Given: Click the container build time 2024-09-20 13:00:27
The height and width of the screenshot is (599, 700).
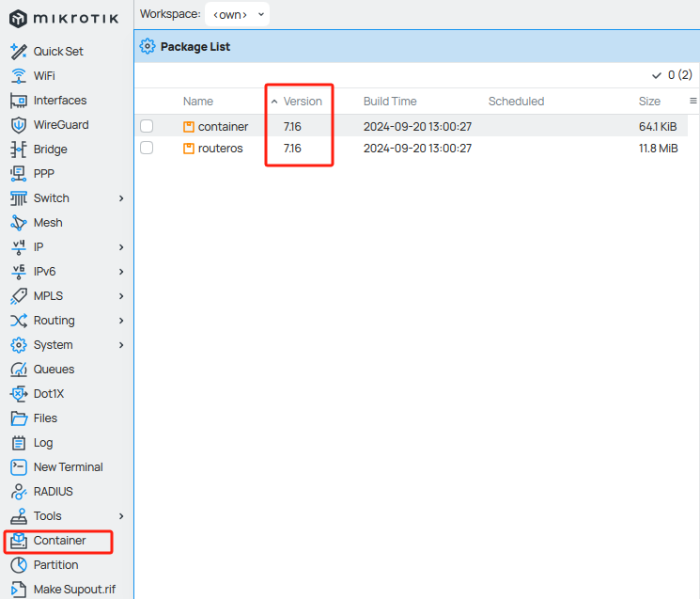Looking at the screenshot, I should tap(417, 127).
